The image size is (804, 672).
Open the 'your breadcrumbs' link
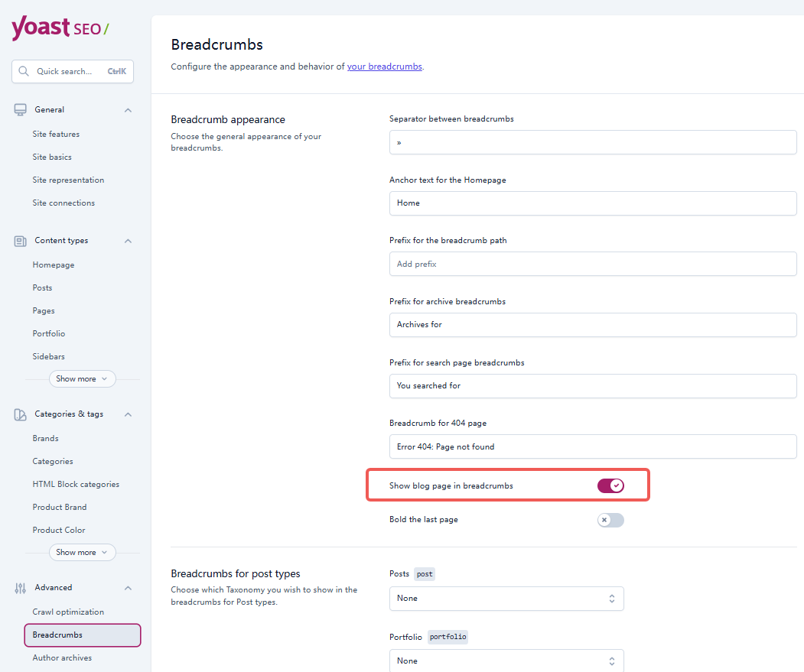pyautogui.click(x=384, y=67)
